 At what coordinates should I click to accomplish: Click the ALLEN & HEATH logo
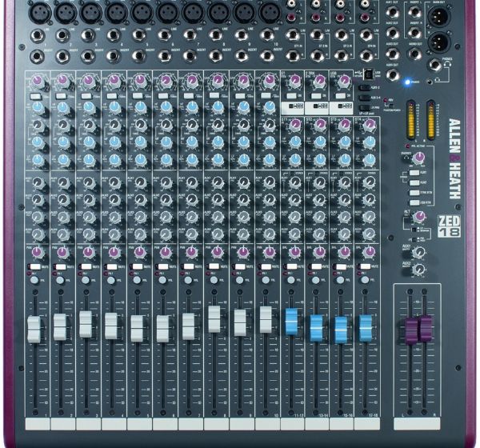454,159
